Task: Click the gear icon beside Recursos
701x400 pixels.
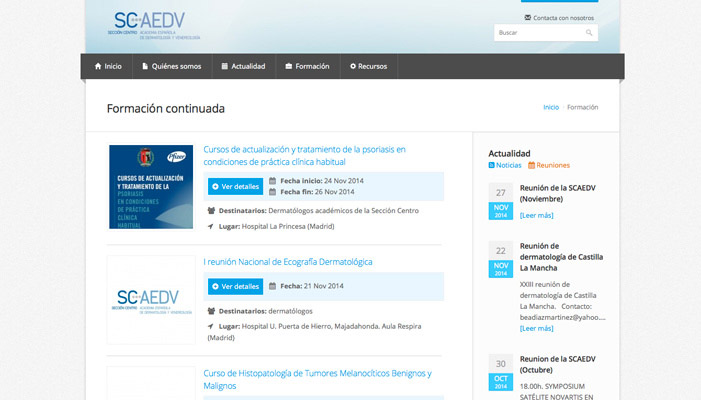Action: [353, 66]
